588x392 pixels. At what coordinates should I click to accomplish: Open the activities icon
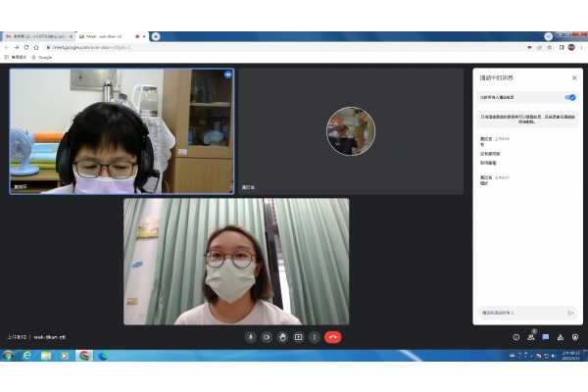(x=561, y=337)
